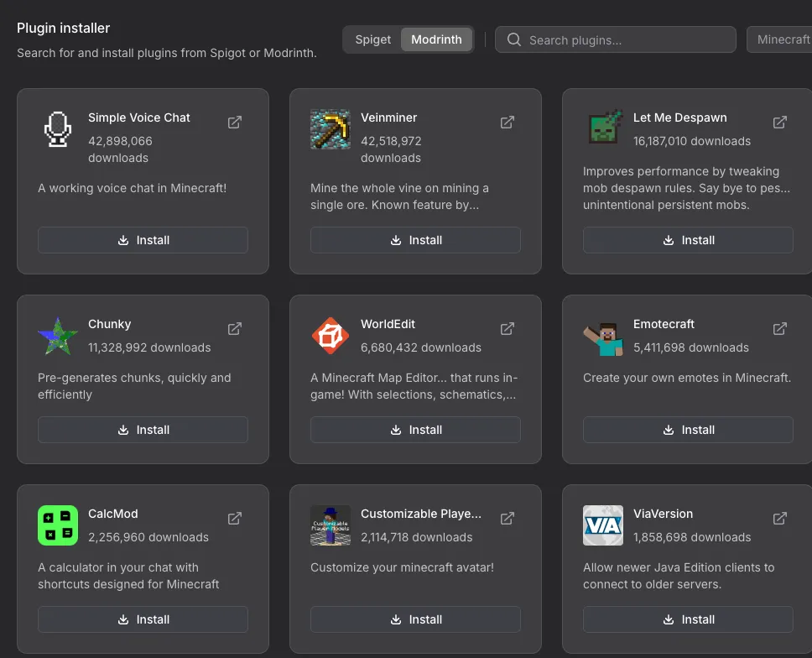Click the Emotecraft waving character logo
The height and width of the screenshot is (658, 812).
click(603, 337)
